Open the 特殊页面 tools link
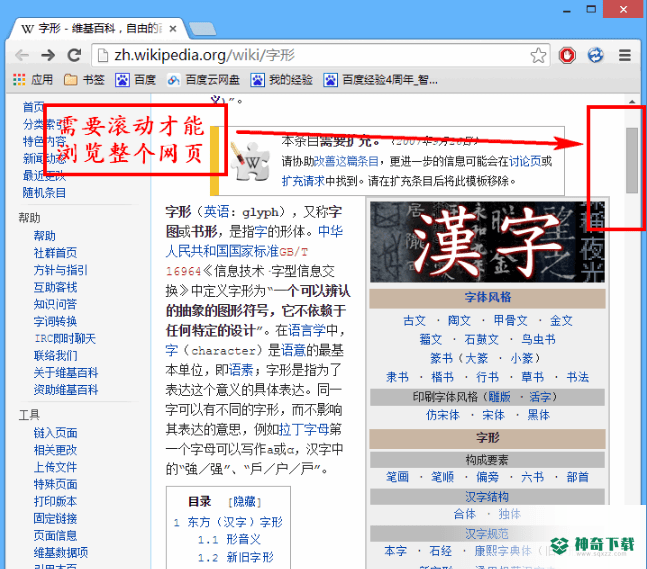Screen dimensions: 647x569 (x=55, y=484)
